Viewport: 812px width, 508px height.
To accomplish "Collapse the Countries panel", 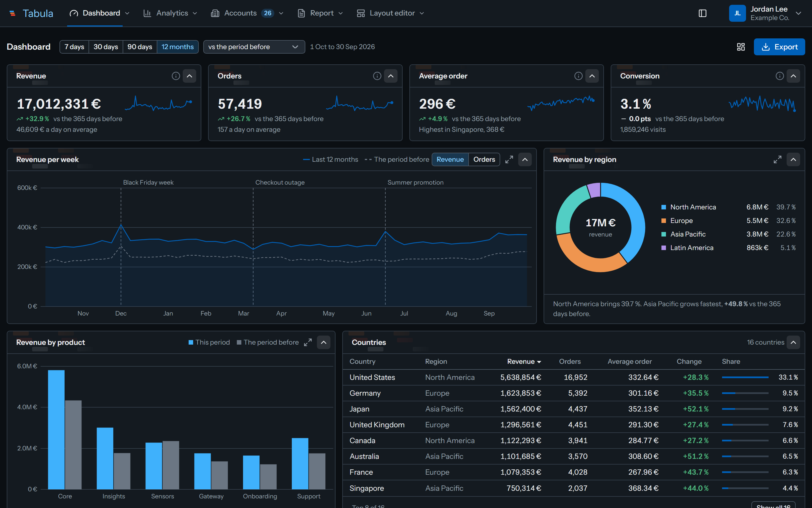I will 793,342.
